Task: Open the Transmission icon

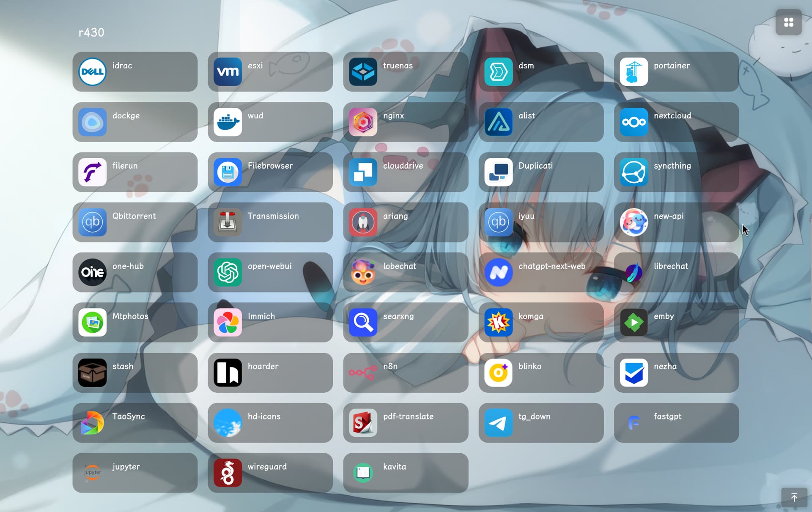Action: tap(228, 222)
